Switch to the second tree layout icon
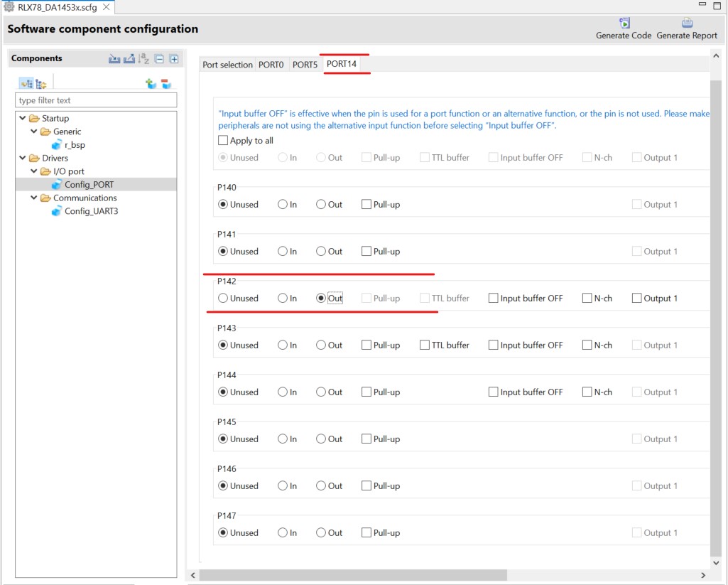The height and width of the screenshot is (585, 728). tap(41, 84)
